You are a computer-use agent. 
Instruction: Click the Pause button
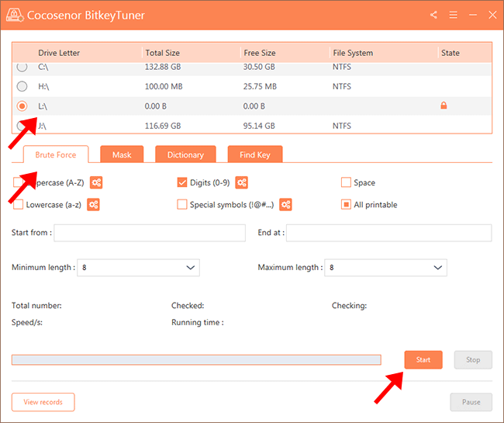[x=471, y=402]
